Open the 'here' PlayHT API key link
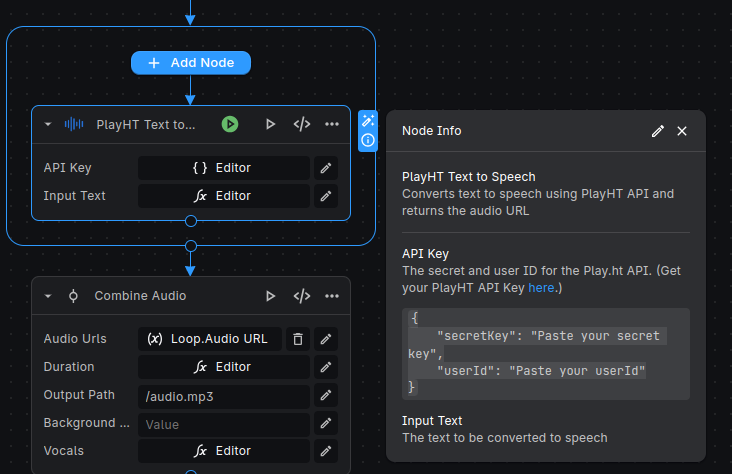 coord(541,288)
